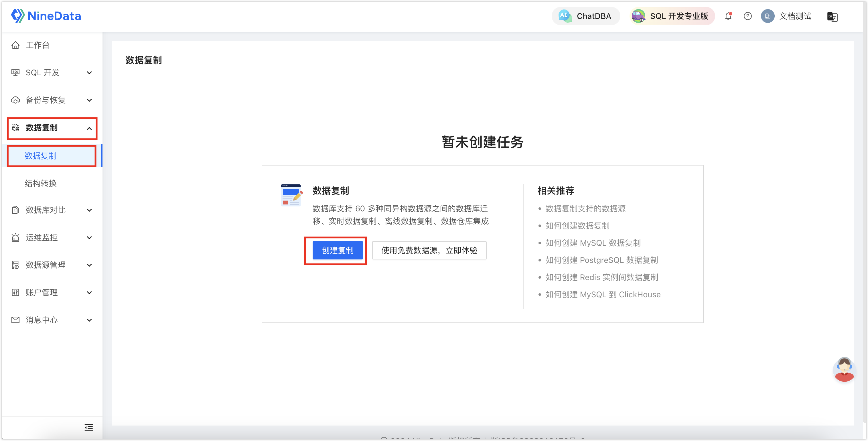Screen dimensions: 868x441
Task: Select the 备份与恢复 cloud icon
Action: [15, 100]
